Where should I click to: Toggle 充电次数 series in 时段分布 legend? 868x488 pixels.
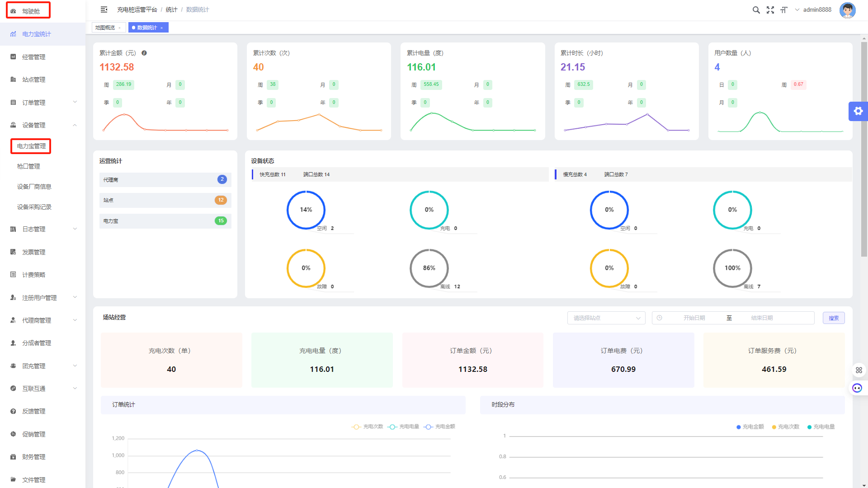click(x=786, y=427)
